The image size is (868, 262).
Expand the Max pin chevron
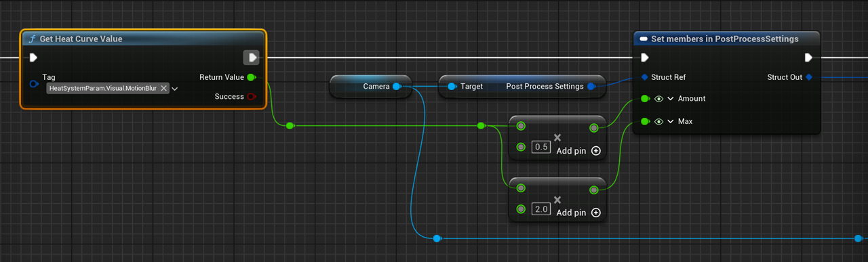(671, 122)
